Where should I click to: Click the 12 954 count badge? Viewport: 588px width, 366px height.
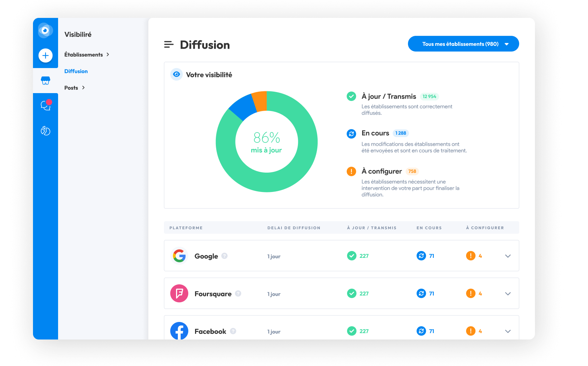429,96
